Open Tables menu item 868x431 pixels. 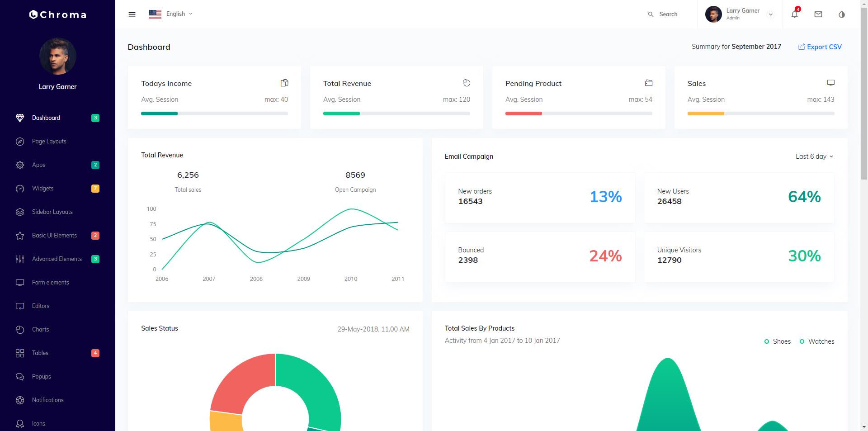tap(57, 353)
